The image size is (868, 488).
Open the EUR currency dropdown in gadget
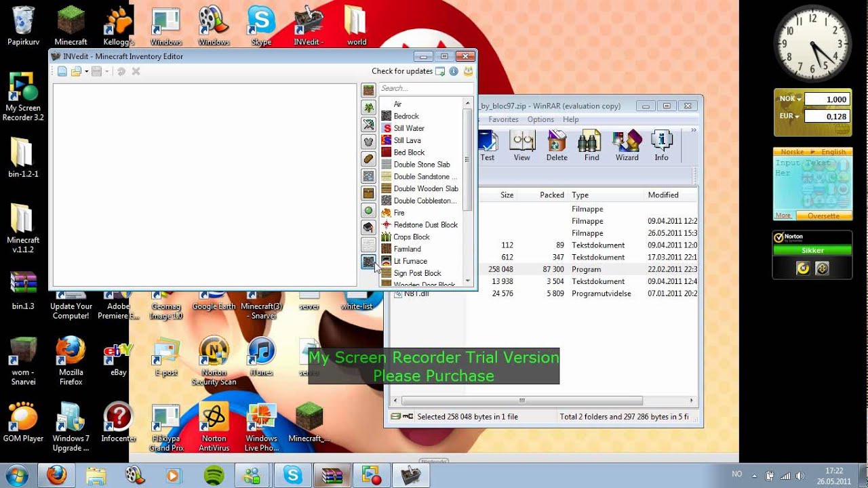click(791, 116)
